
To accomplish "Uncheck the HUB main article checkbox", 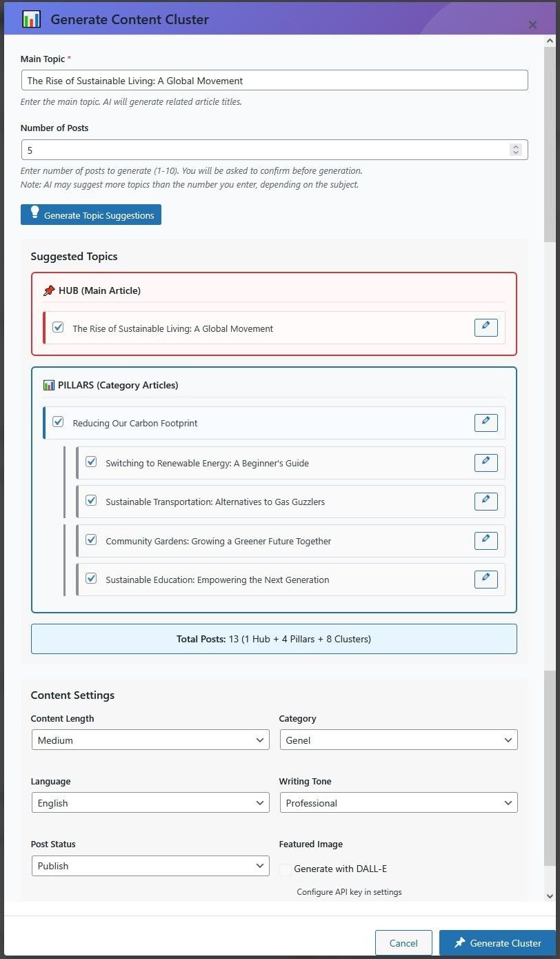I will tap(58, 327).
